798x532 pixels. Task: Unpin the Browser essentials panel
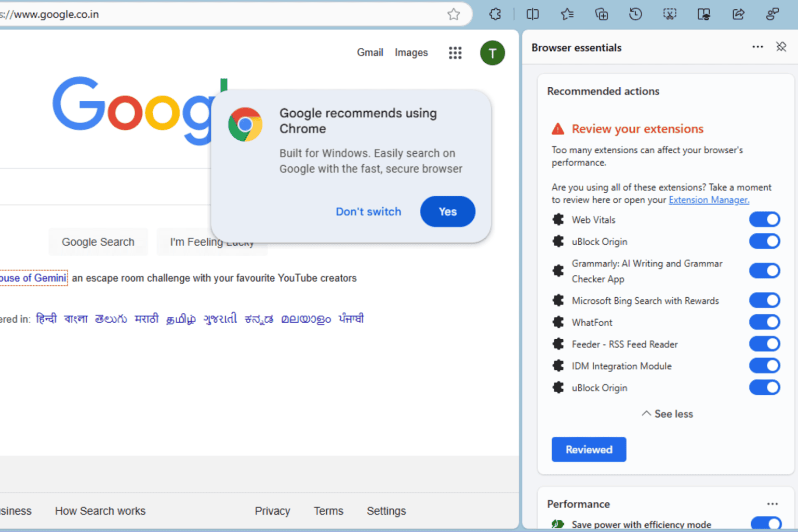point(781,47)
